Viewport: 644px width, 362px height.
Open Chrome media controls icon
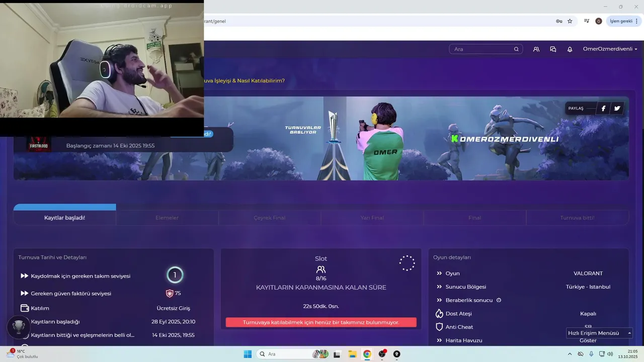click(587, 21)
